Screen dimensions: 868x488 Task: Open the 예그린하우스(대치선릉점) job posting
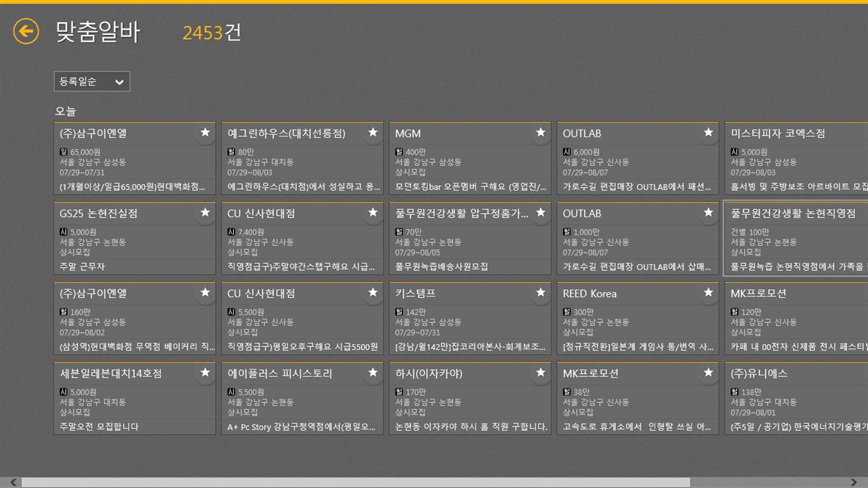coord(302,158)
